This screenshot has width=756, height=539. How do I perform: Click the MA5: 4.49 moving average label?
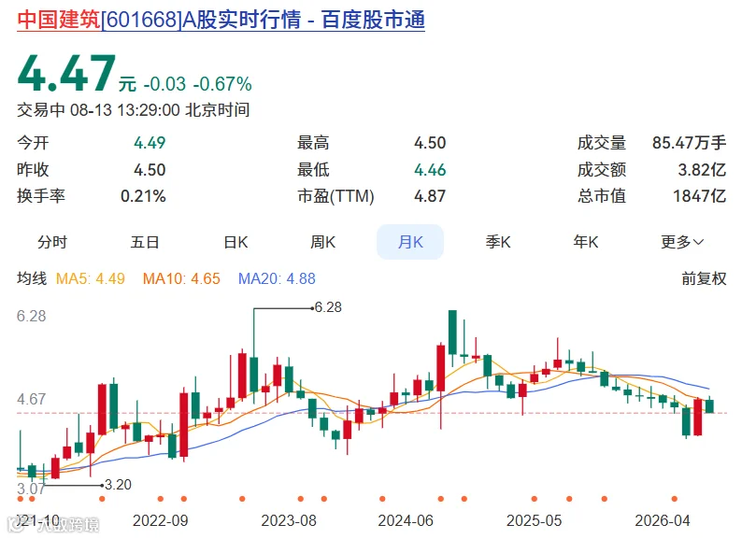90,278
